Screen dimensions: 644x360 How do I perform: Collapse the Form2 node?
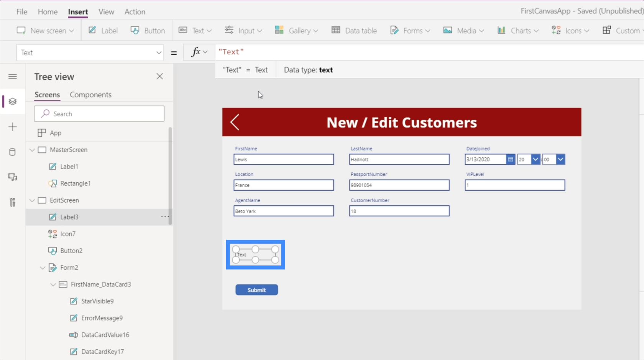click(43, 268)
